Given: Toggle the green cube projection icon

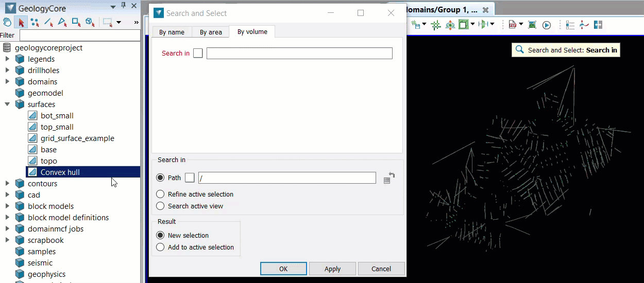Looking at the screenshot, I should (463, 24).
